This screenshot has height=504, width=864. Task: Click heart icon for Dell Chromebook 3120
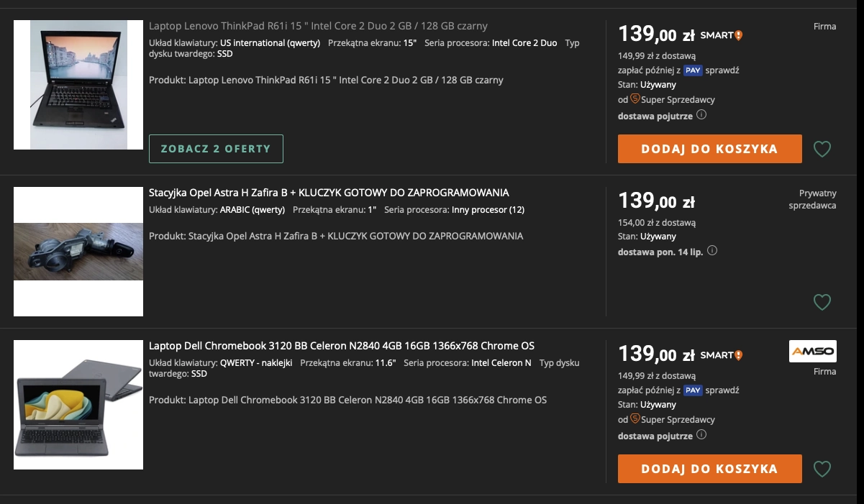click(822, 469)
